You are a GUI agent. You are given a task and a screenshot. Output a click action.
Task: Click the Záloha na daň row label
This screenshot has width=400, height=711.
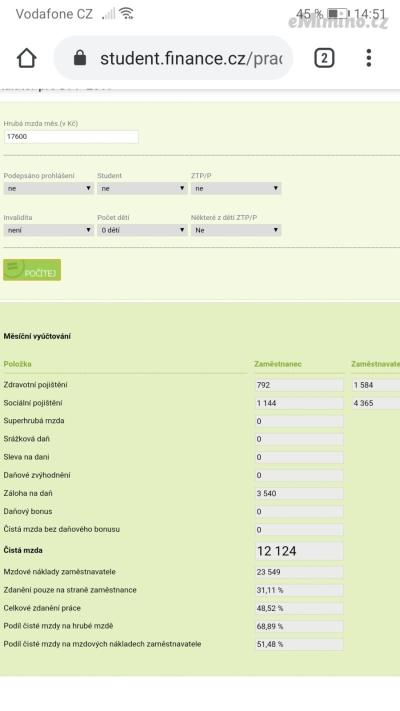28,493
